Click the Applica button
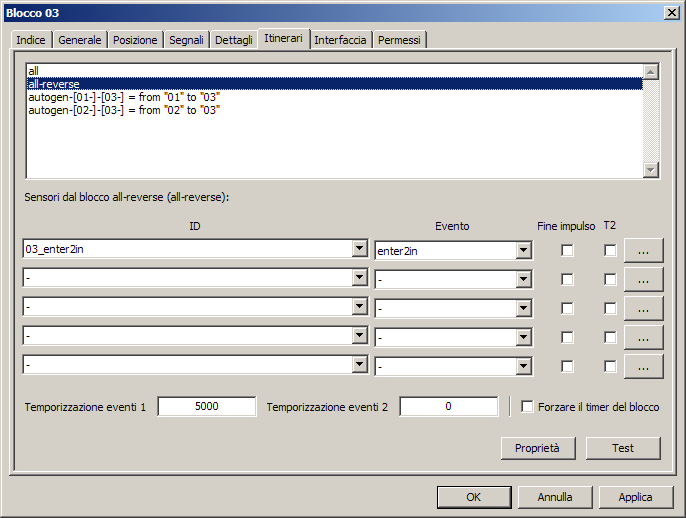Viewport: 686px width, 518px height. click(x=634, y=496)
